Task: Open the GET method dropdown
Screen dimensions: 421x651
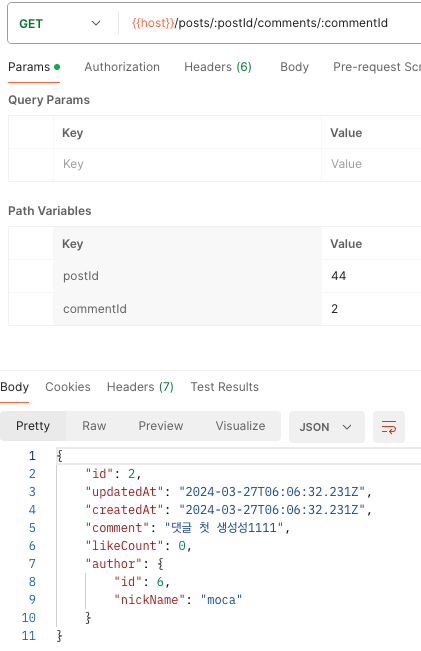Action: point(60,23)
